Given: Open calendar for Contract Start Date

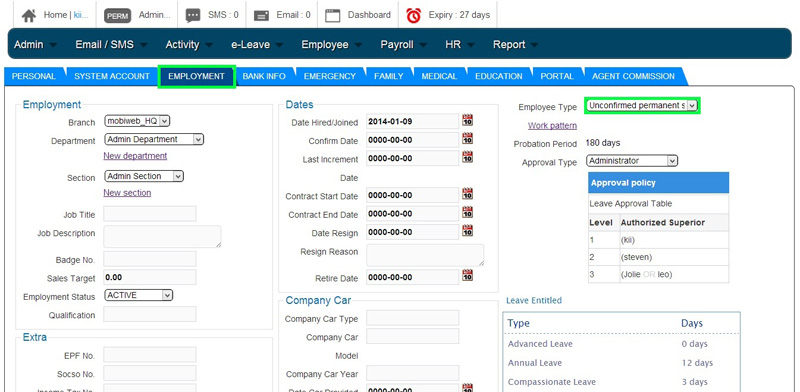Looking at the screenshot, I should click(x=467, y=193).
